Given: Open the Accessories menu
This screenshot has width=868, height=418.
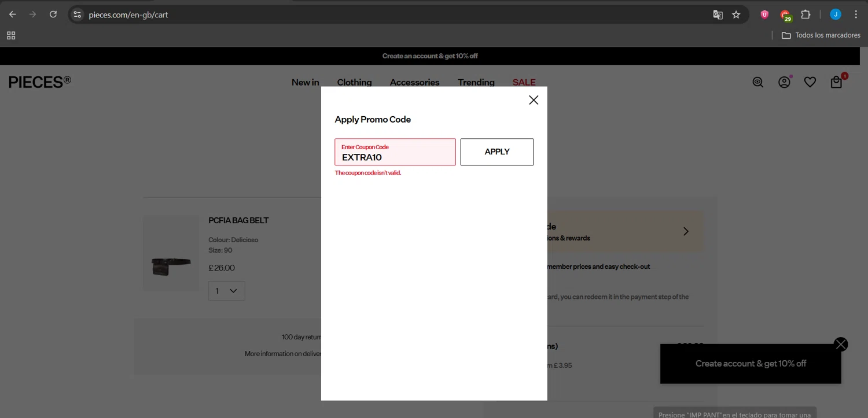Looking at the screenshot, I should tap(414, 82).
